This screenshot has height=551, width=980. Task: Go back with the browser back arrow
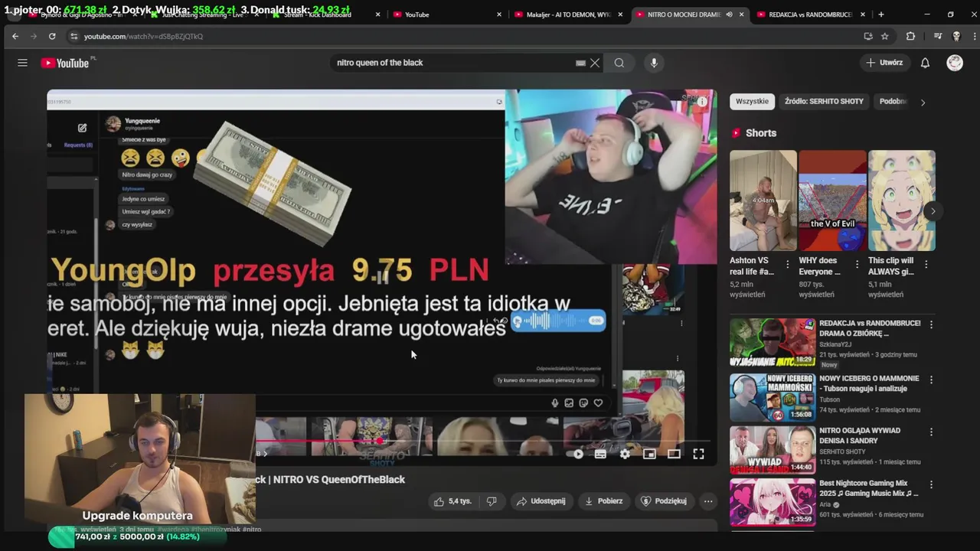(x=15, y=36)
